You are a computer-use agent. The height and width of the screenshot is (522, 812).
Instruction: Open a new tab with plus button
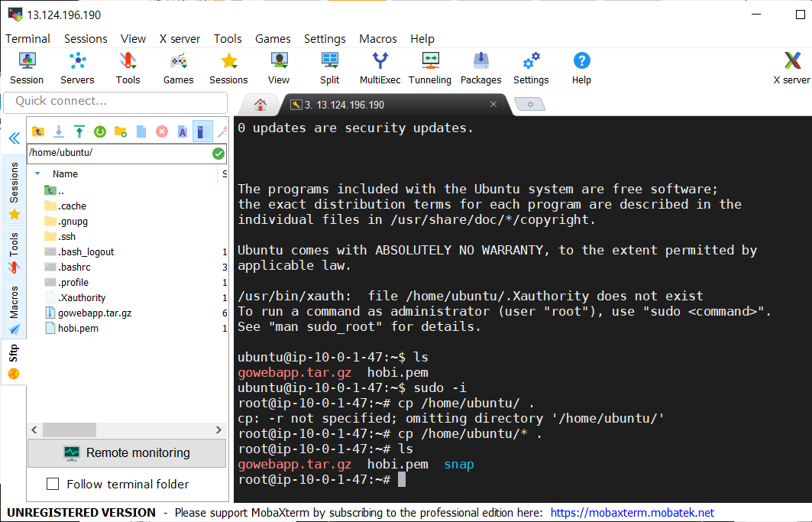(530, 104)
